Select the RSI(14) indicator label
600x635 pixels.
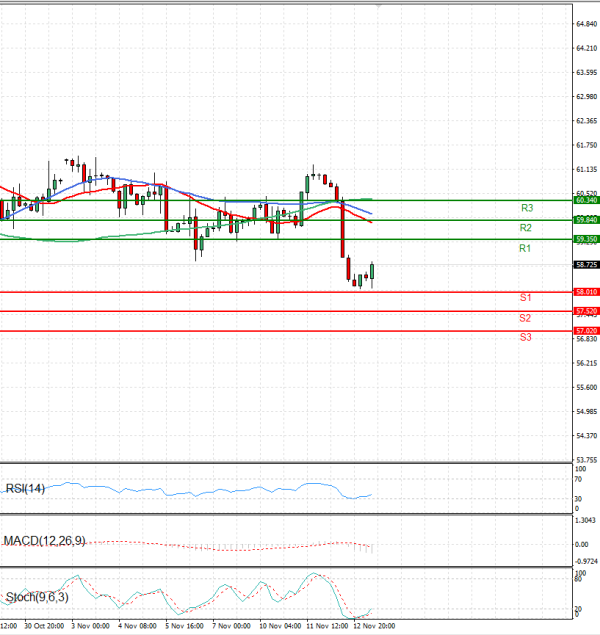(x=27, y=489)
